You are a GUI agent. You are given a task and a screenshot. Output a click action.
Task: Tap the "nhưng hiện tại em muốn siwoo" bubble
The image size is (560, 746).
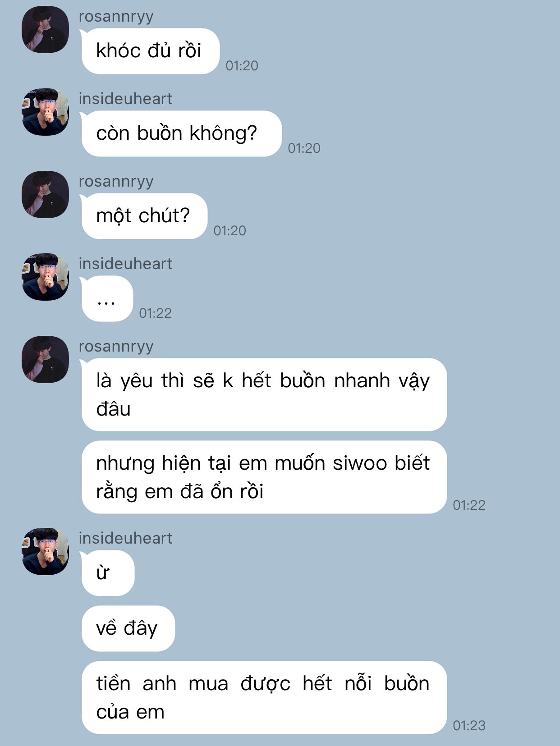[x=264, y=477]
